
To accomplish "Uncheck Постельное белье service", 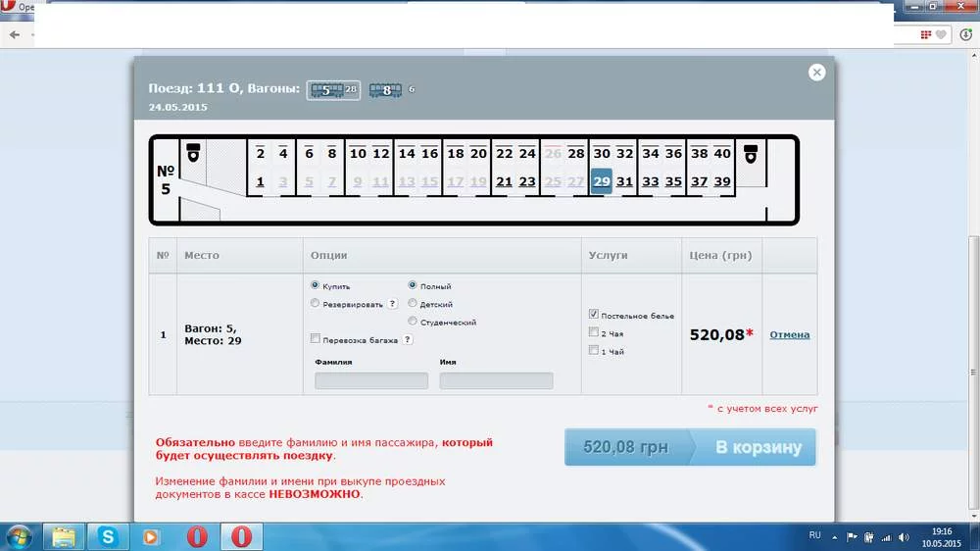I will tap(593, 314).
